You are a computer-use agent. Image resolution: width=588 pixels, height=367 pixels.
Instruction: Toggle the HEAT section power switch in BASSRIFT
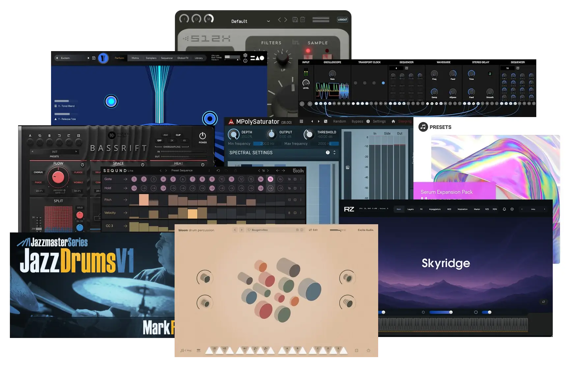point(203,165)
